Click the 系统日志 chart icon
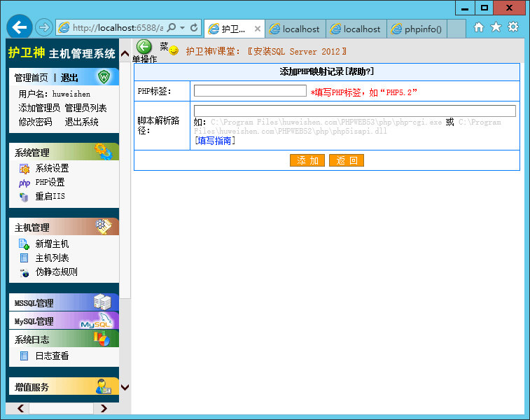This screenshot has height=420, width=530. pos(102,339)
